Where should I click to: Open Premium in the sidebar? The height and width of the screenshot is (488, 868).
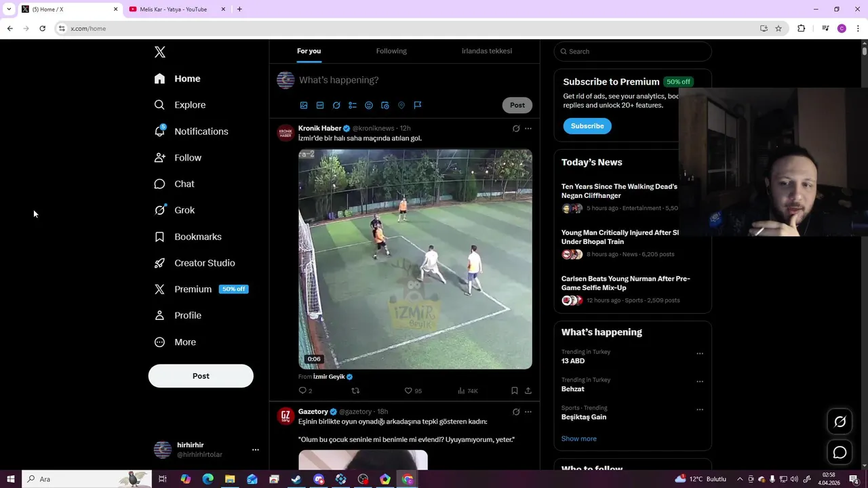(x=201, y=289)
